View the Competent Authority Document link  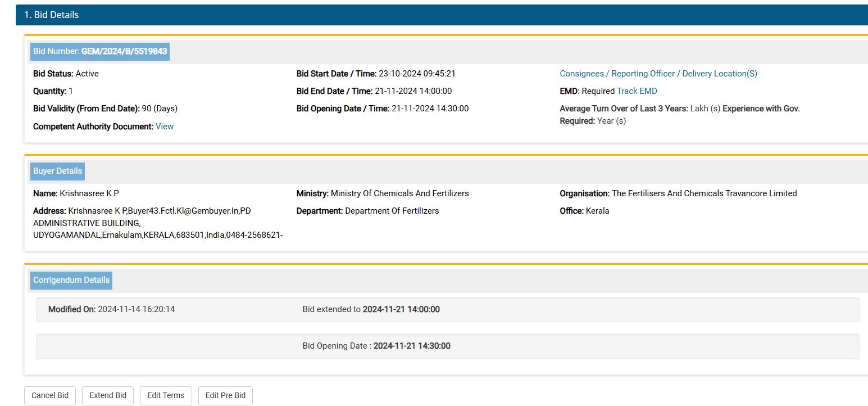click(x=165, y=127)
